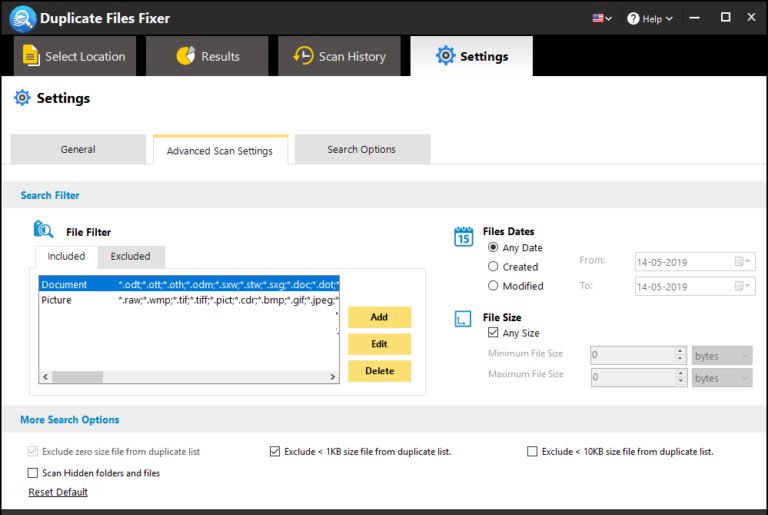Select the Modified date radio button
The width and height of the screenshot is (768, 515).
click(493, 286)
